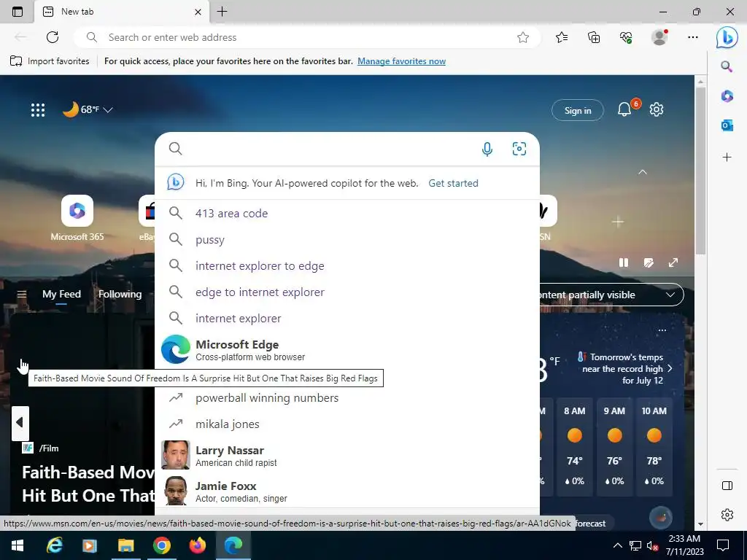Open sidebar settings gear
747x560 pixels.
pyautogui.click(x=727, y=515)
